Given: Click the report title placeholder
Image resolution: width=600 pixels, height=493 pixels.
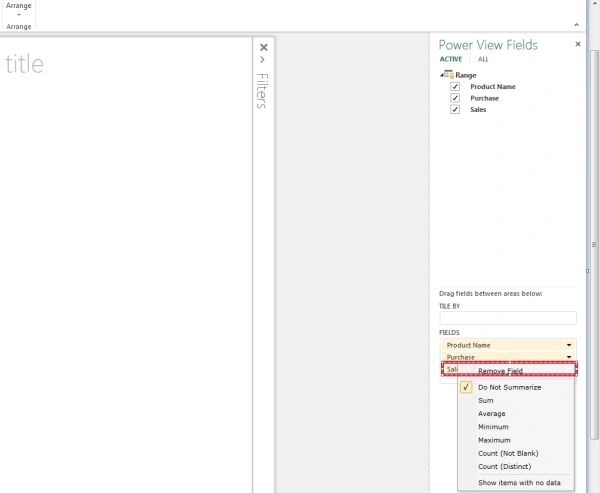Looking at the screenshot, I should click(x=24, y=64).
